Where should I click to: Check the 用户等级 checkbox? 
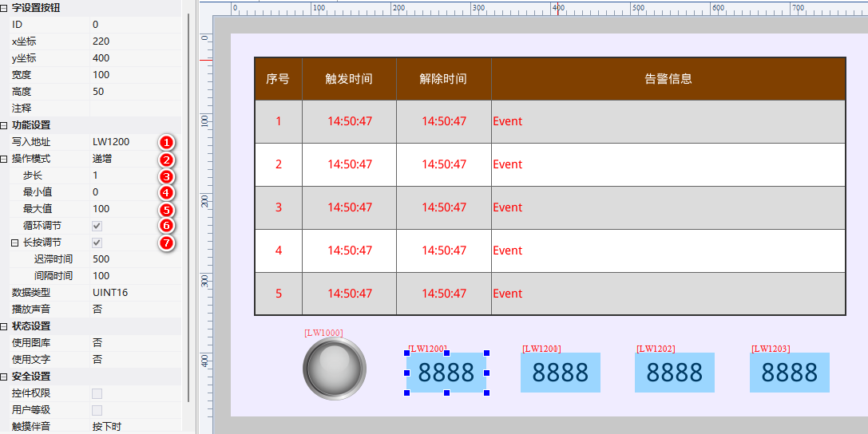[97, 410]
